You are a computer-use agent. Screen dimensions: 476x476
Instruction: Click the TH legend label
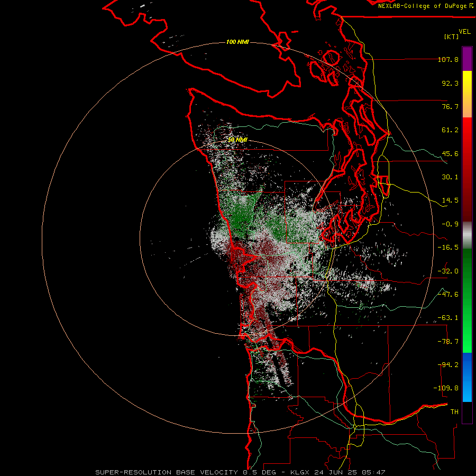click(x=454, y=412)
